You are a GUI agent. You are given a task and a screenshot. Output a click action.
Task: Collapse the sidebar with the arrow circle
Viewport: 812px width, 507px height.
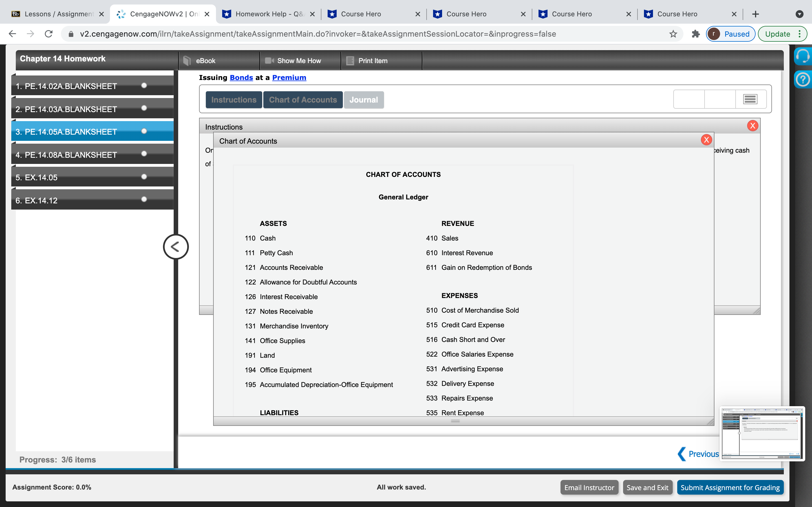pos(175,247)
